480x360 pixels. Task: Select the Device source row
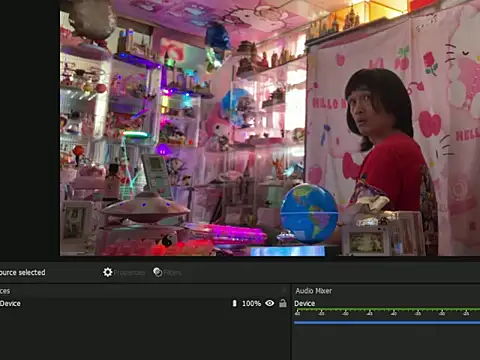pos(144,303)
